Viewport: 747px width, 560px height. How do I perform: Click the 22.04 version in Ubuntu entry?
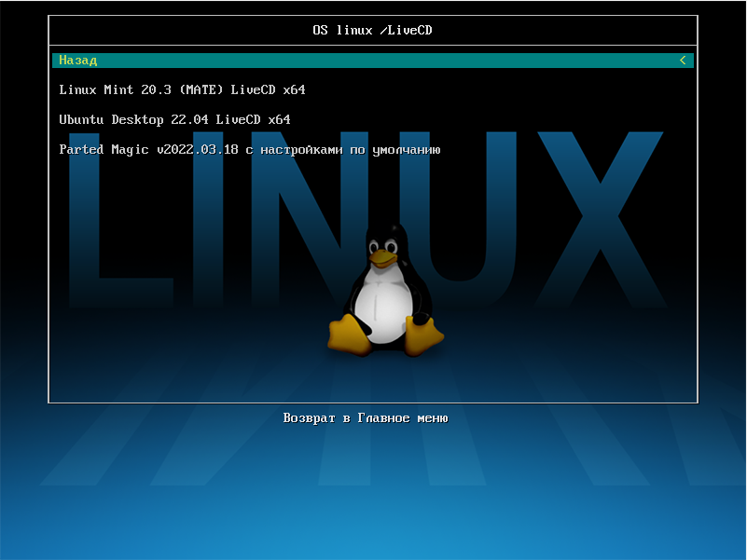[x=189, y=120]
